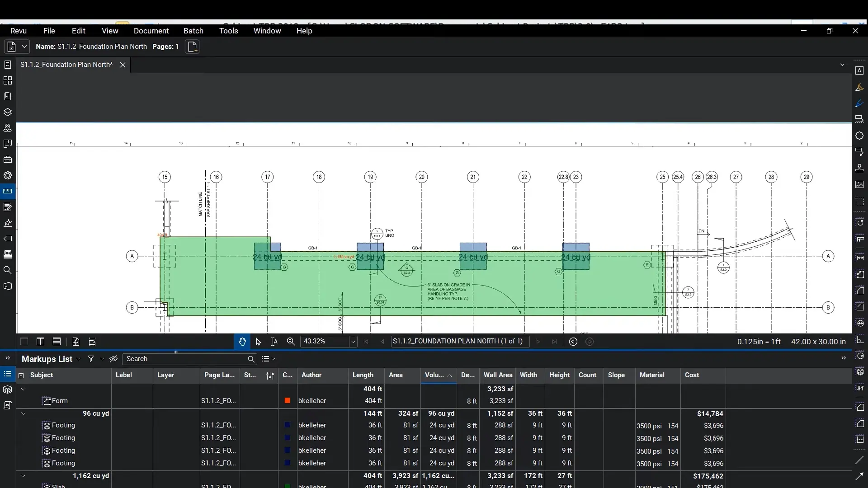The image size is (868, 488).
Task: Open the Search panel magnifier icon
Action: (8, 270)
